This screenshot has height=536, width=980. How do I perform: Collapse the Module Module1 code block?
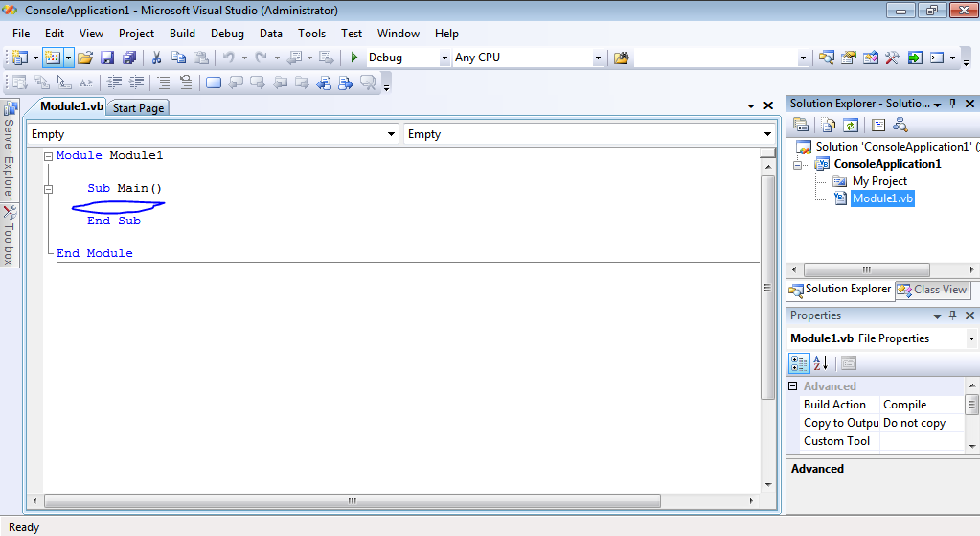tap(48, 156)
